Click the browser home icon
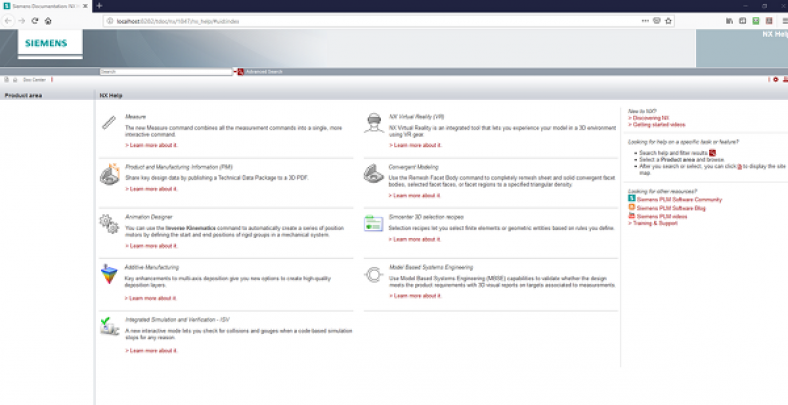 click(48, 21)
